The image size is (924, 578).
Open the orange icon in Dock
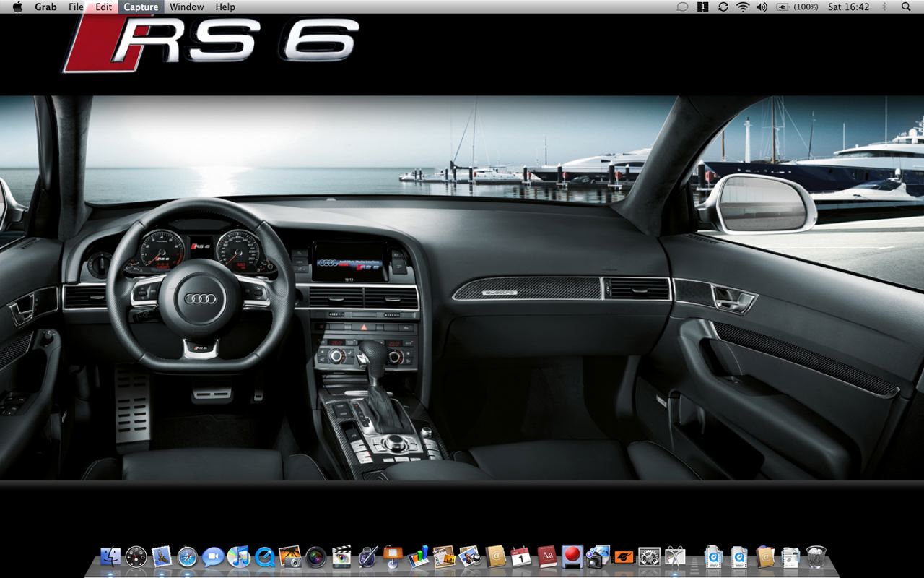pos(623,556)
